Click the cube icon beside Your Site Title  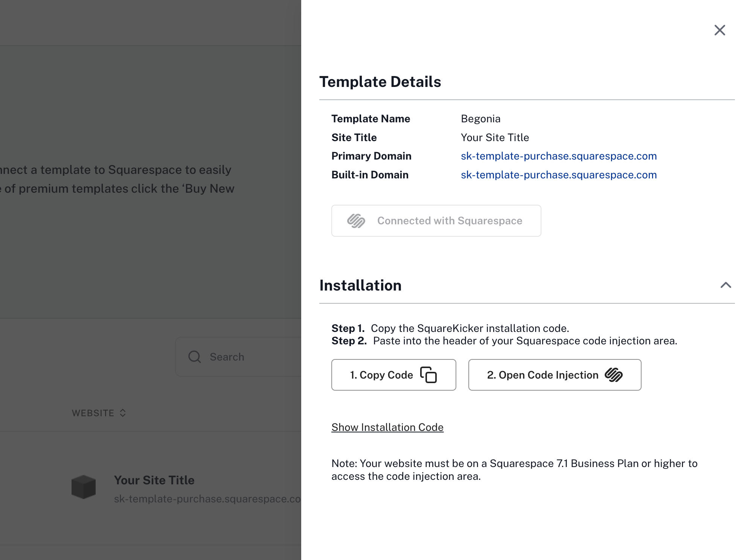tap(84, 487)
